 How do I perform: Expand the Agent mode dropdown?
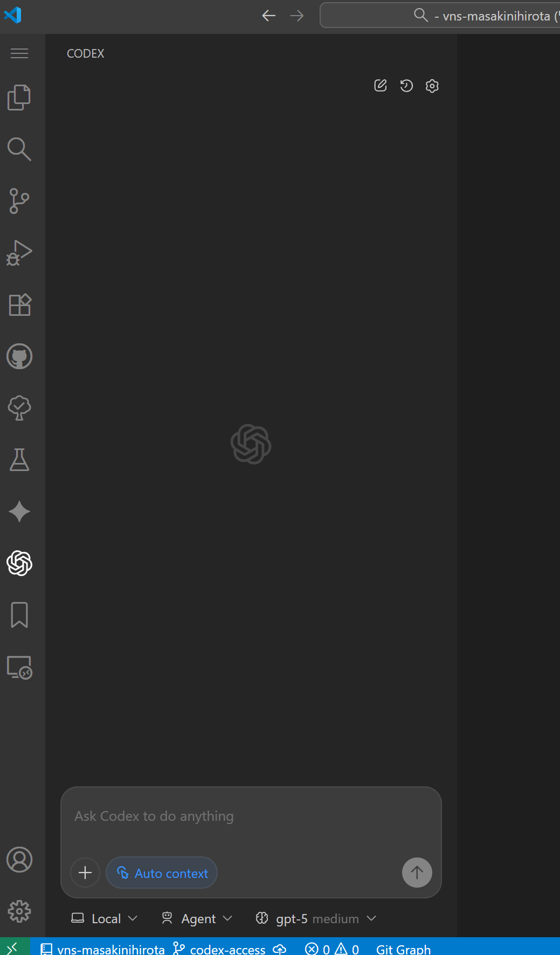197,918
